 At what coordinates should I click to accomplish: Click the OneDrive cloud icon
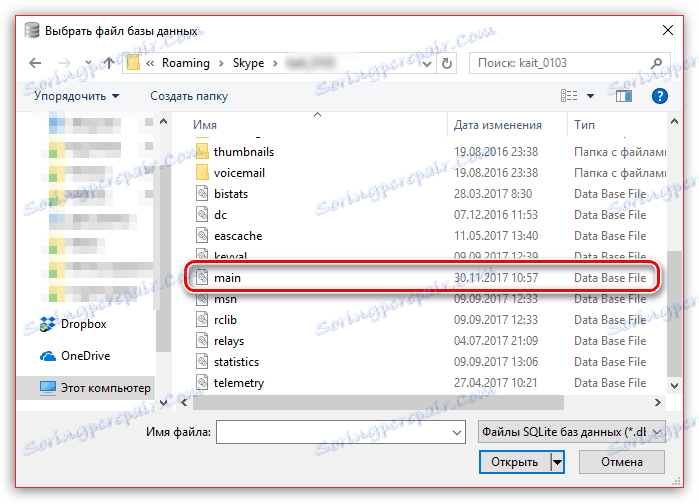point(48,356)
